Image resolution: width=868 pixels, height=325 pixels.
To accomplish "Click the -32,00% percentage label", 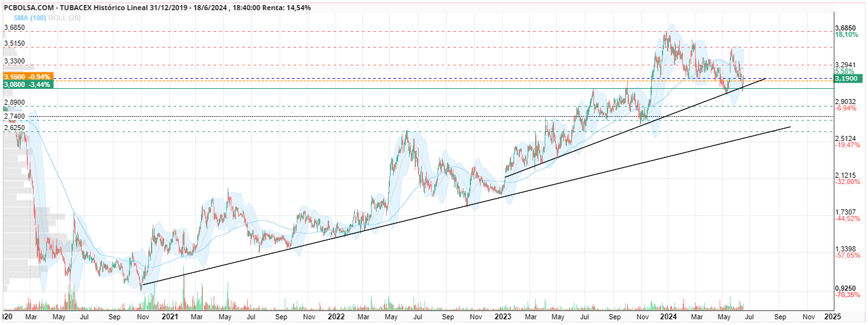I will [848, 182].
